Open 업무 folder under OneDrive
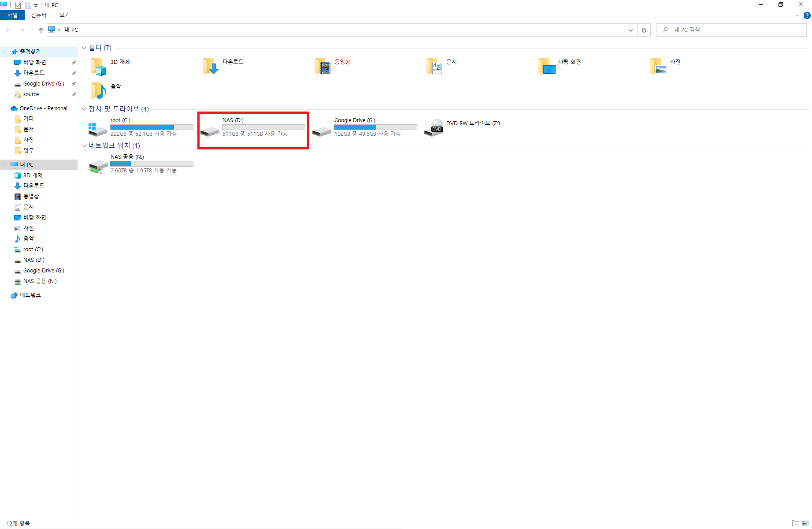 tap(29, 150)
